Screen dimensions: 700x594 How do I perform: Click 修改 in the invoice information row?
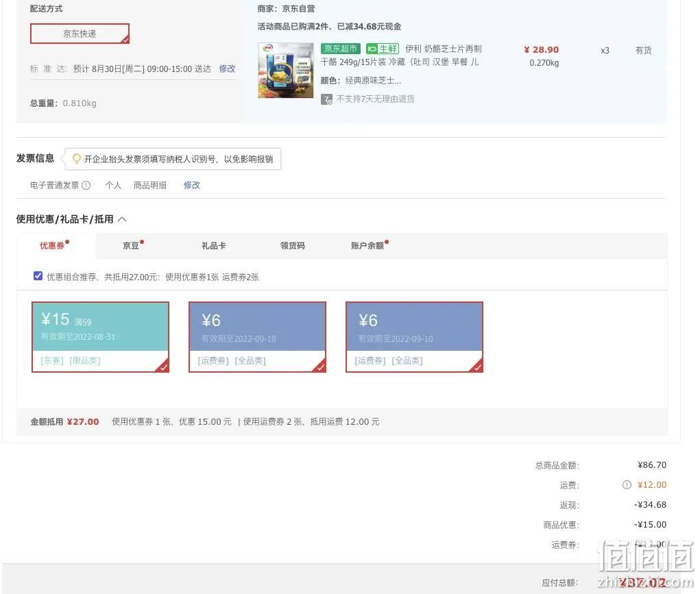coord(191,185)
